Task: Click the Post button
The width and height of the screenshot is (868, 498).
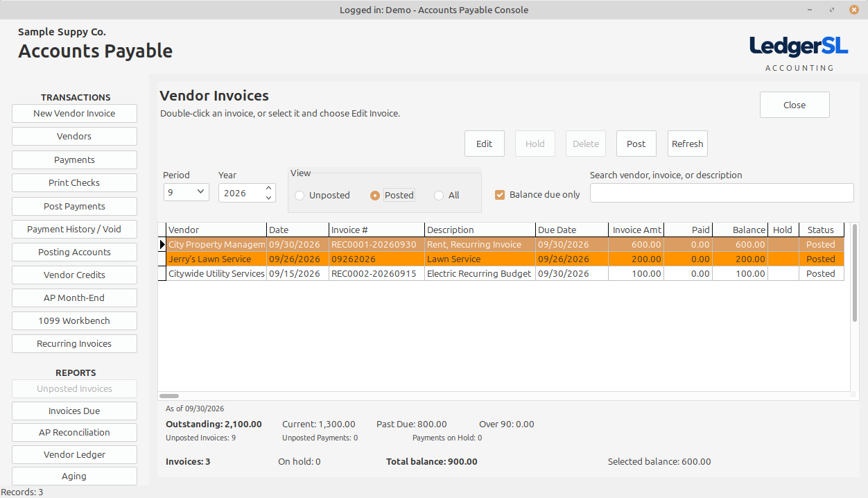Action: (636, 144)
